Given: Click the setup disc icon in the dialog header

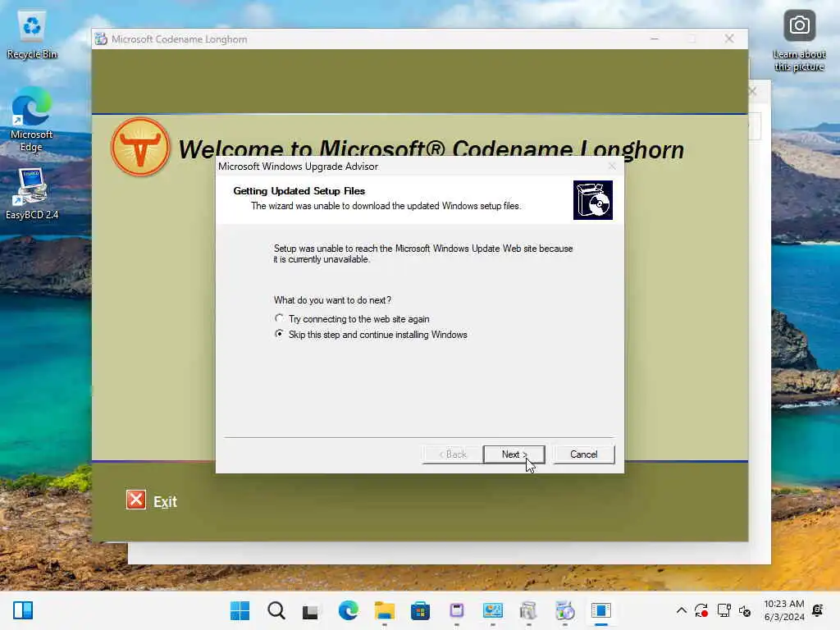Looking at the screenshot, I should pos(592,200).
